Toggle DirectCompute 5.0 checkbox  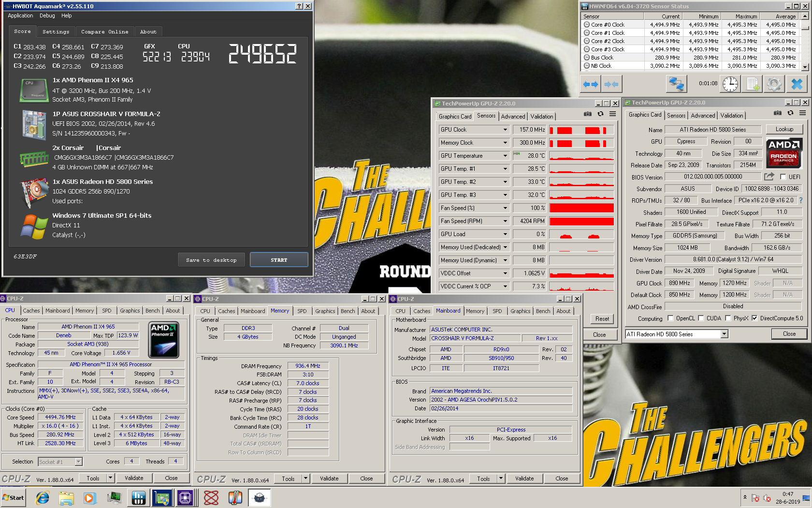tap(754, 318)
